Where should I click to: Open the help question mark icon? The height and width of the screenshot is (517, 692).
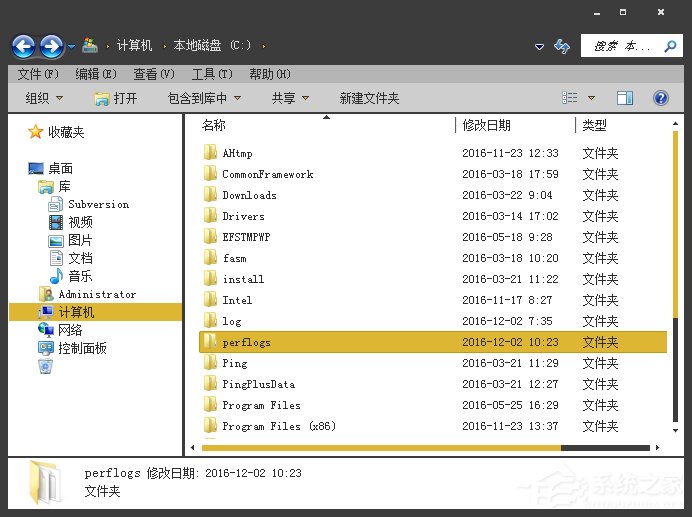[x=660, y=98]
